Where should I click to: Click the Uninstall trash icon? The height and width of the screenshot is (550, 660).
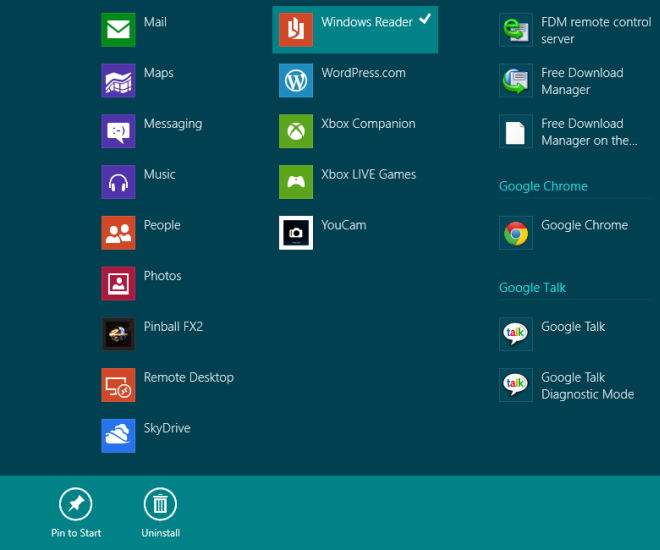point(160,504)
